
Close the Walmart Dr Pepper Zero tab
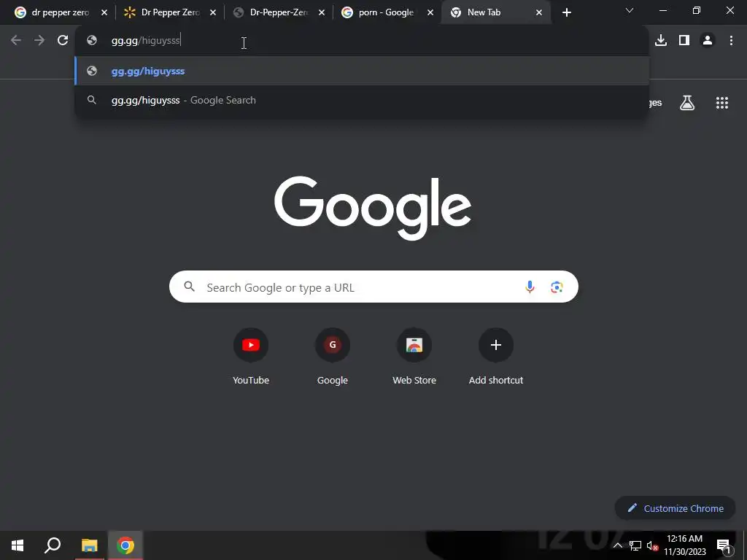[213, 13]
